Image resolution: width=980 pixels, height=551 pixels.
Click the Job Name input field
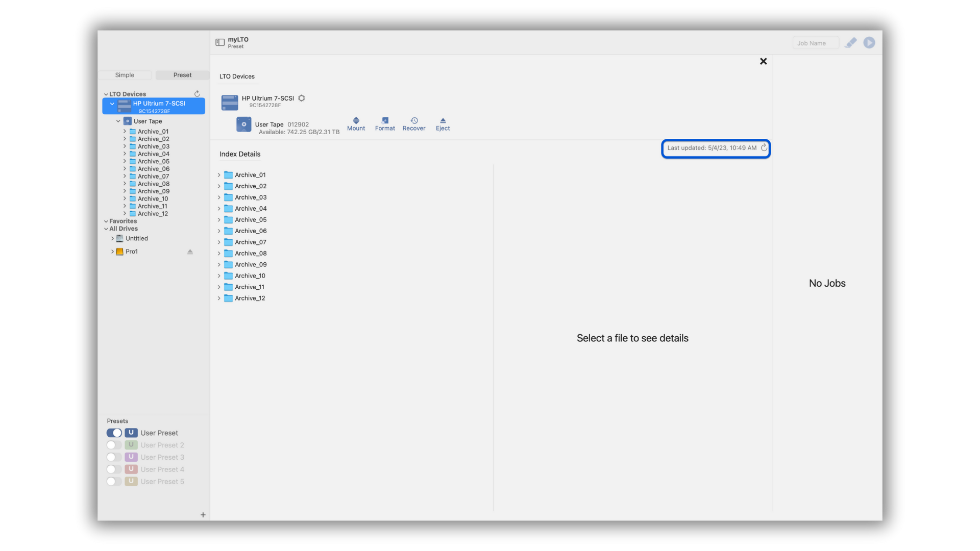tap(815, 43)
